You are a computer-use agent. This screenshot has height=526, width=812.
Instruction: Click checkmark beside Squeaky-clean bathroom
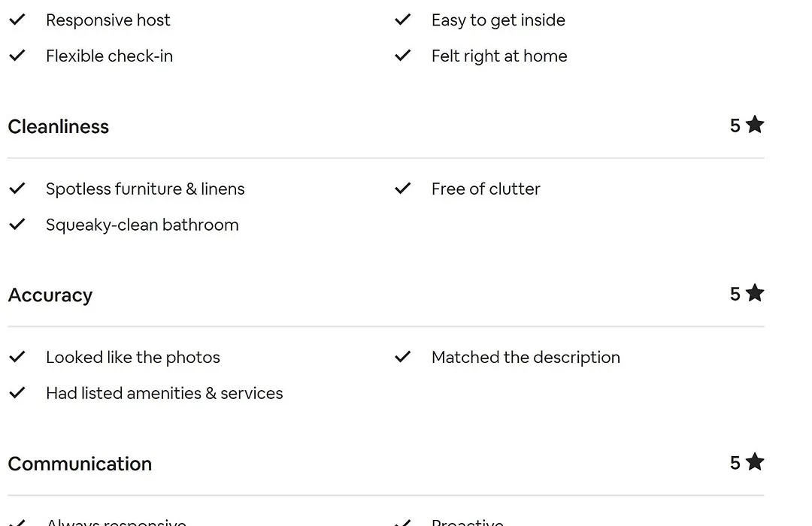[17, 224]
